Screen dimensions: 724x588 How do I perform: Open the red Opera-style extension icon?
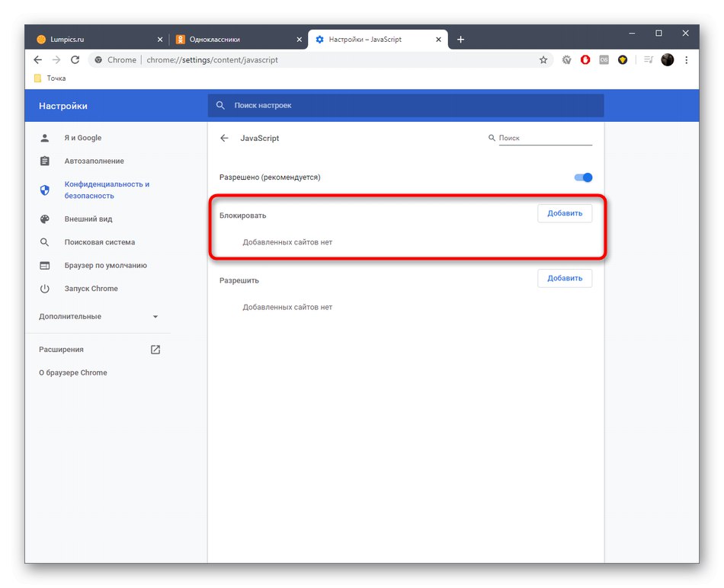(585, 59)
